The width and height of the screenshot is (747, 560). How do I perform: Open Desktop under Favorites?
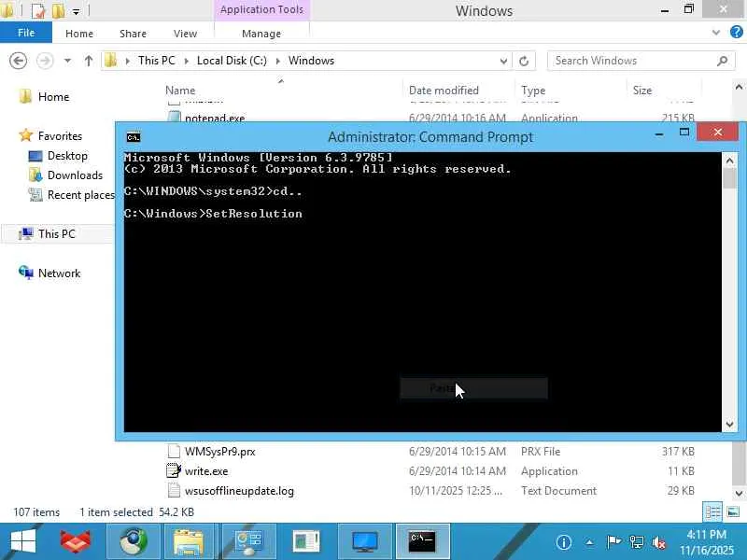coord(67,156)
